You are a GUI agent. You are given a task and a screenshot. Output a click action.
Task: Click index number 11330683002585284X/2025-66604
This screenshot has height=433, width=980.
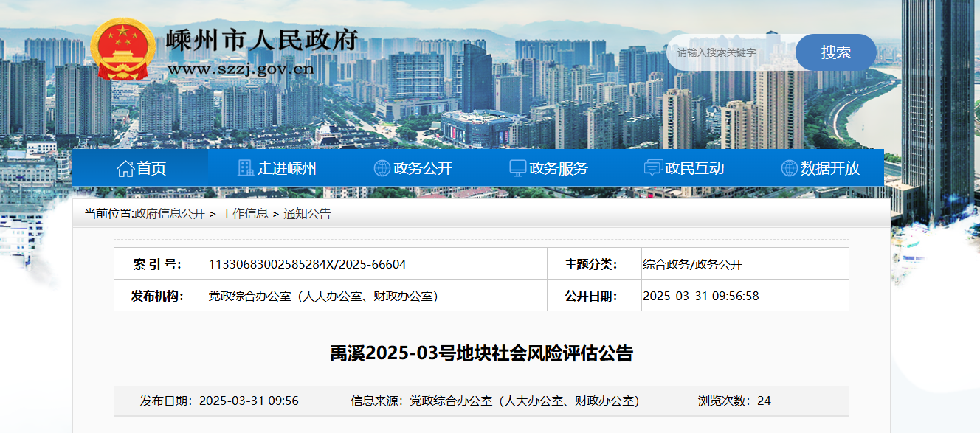coord(308,264)
